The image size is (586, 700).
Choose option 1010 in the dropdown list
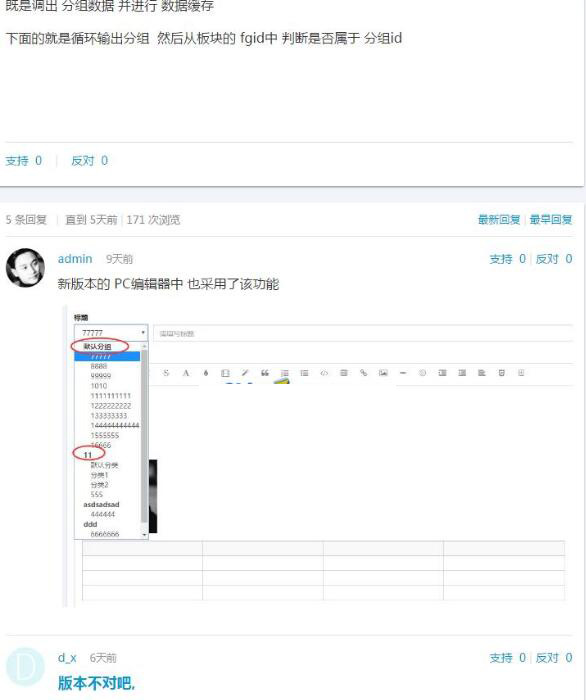(99, 386)
